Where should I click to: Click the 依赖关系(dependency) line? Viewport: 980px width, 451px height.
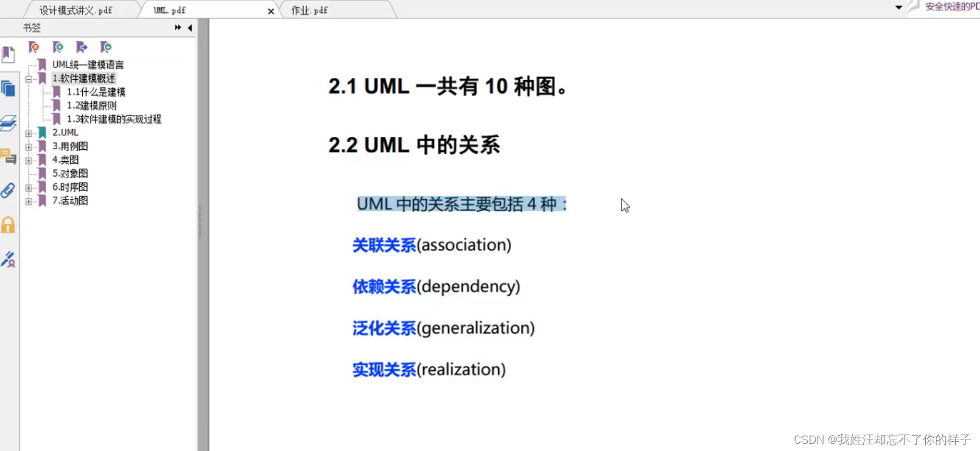click(x=436, y=287)
